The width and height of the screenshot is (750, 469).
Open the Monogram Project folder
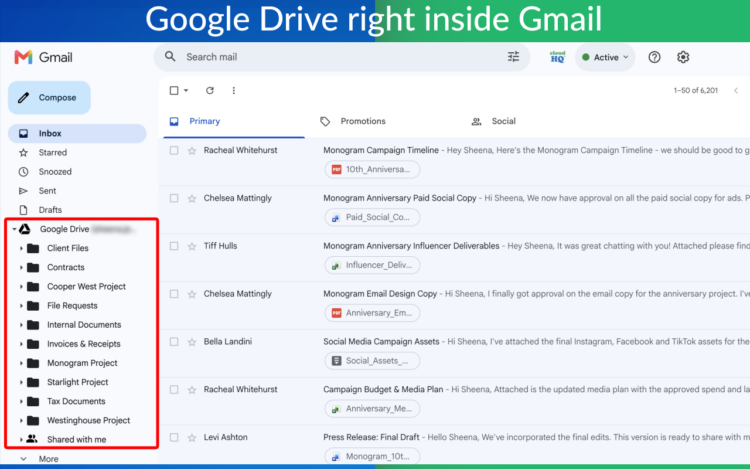tap(82, 363)
